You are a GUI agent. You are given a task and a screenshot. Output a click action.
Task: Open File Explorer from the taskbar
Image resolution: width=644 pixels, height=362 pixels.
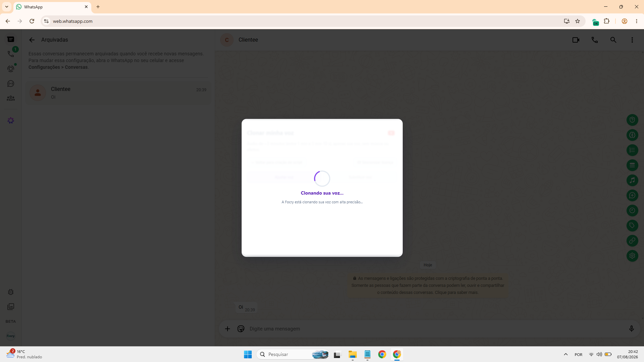(x=352, y=354)
